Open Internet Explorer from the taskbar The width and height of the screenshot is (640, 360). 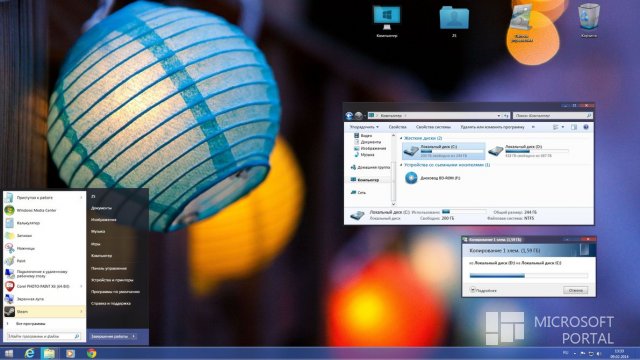(29, 353)
